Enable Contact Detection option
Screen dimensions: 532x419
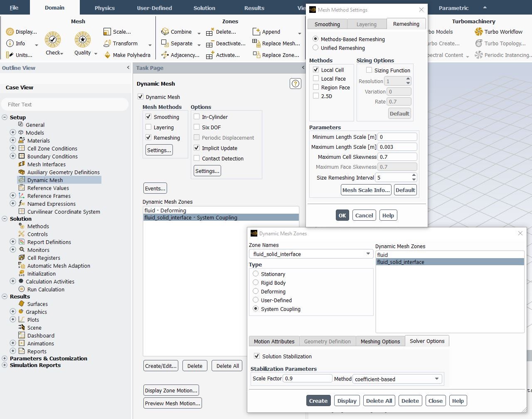tap(197, 158)
